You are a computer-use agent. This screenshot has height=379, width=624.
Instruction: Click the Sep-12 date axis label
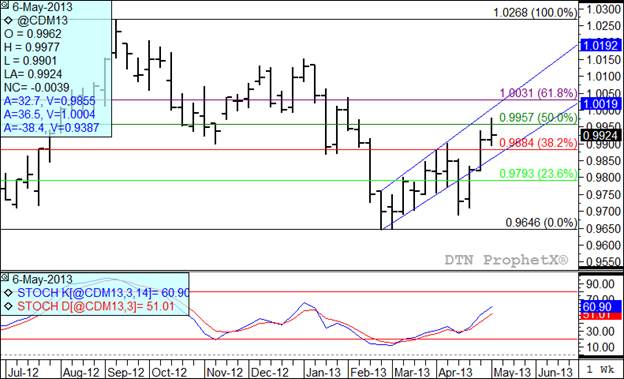(x=125, y=372)
